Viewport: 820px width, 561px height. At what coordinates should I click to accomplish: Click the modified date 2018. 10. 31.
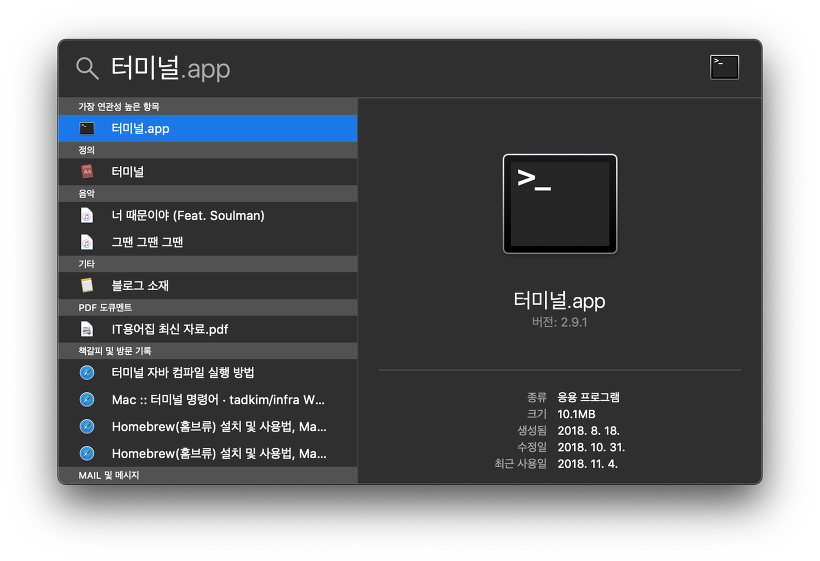pos(591,448)
